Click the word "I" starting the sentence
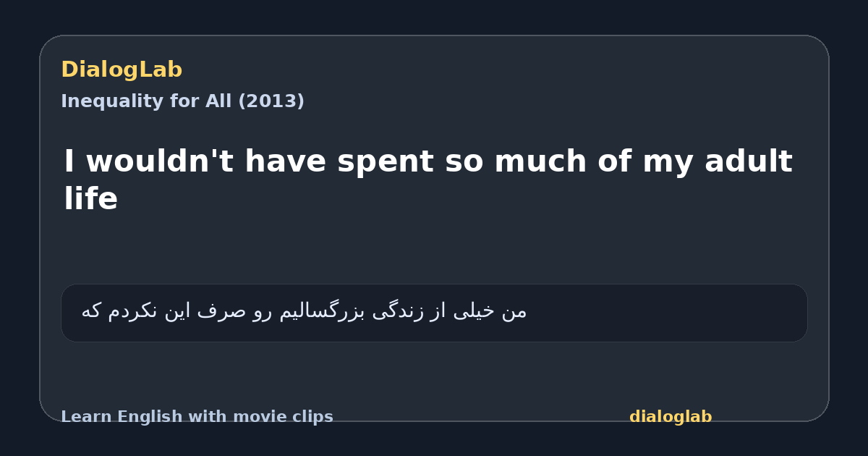 pyautogui.click(x=69, y=161)
